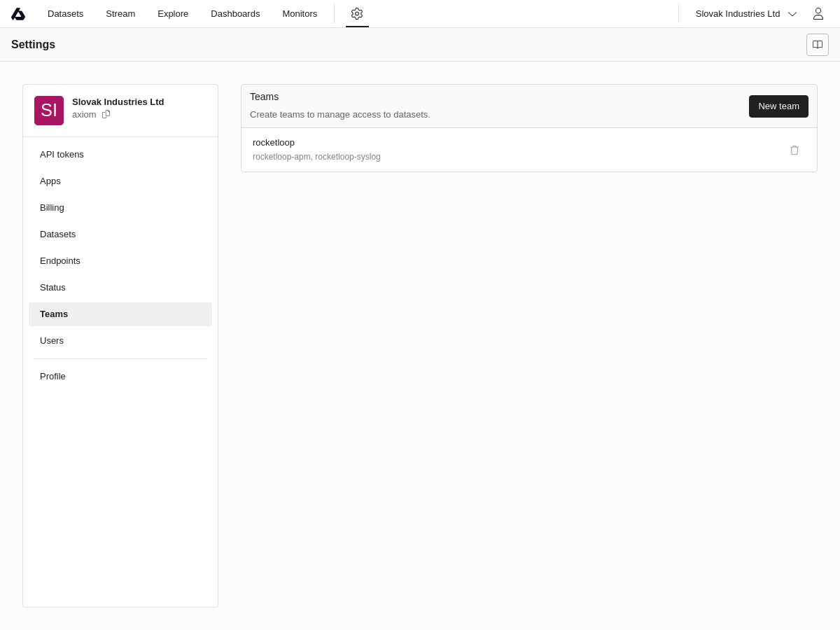The width and height of the screenshot is (840, 630).
Task: Open Billing settings
Action: click(52, 208)
